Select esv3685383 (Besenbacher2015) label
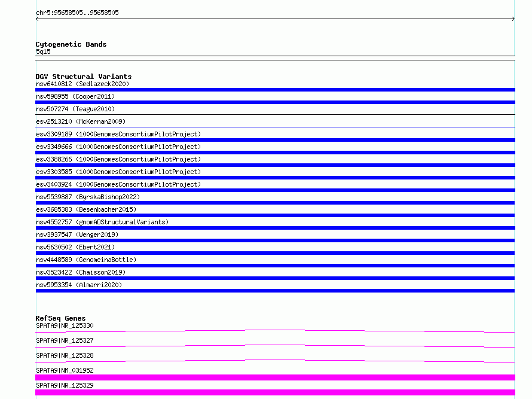 pyautogui.click(x=86, y=209)
